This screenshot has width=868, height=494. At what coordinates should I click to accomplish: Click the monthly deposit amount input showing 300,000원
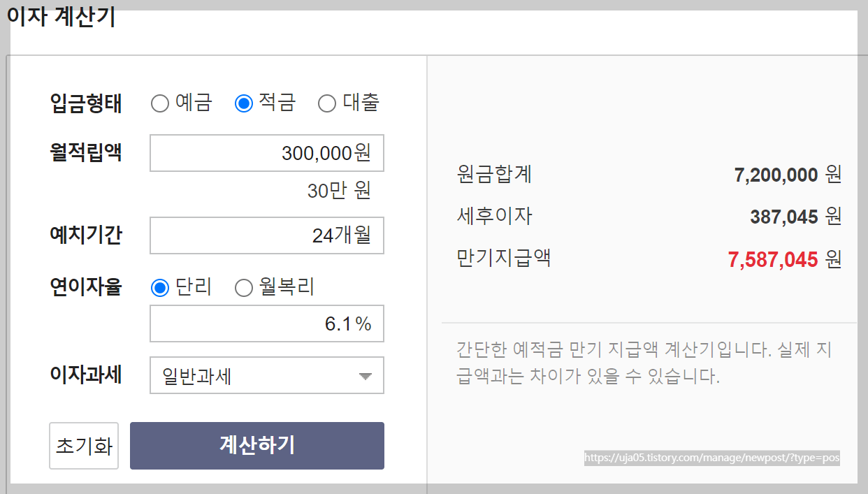click(266, 153)
